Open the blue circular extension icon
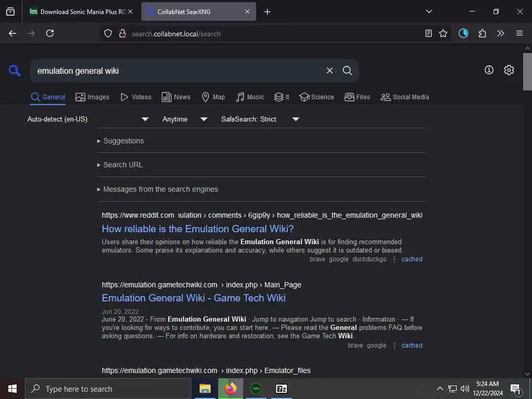 tap(463, 33)
